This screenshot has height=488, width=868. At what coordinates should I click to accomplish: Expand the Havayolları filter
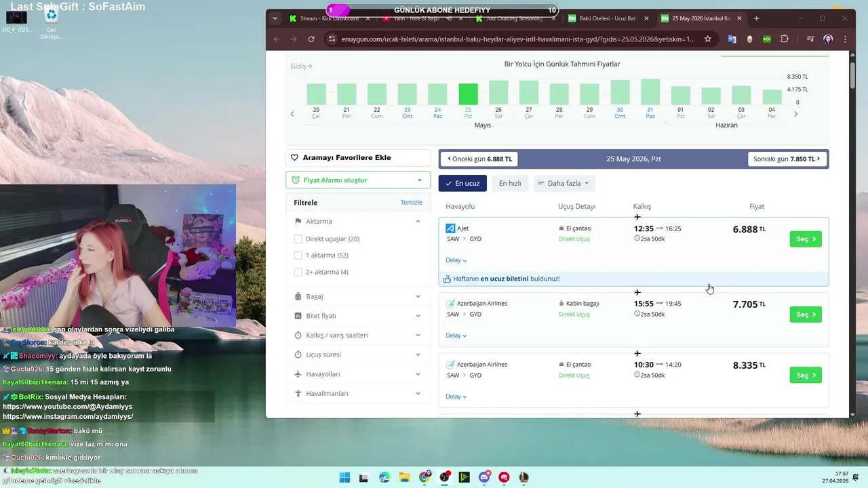pyautogui.click(x=357, y=374)
